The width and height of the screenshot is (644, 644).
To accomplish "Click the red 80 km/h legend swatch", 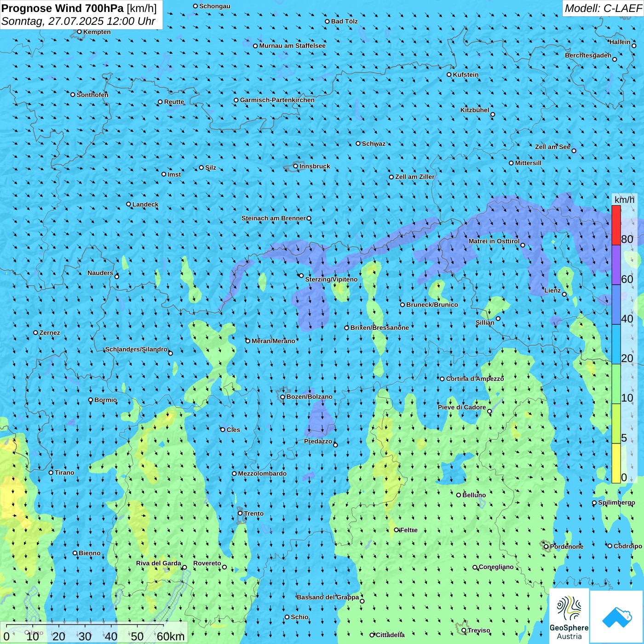I will click(x=616, y=225).
